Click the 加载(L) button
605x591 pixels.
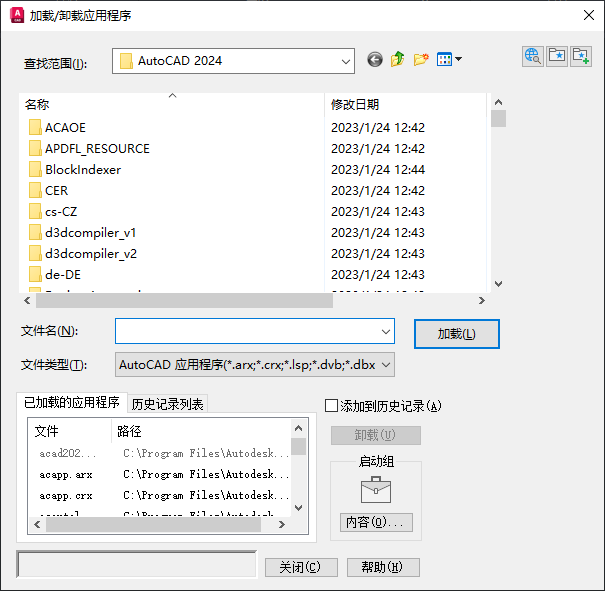(457, 334)
